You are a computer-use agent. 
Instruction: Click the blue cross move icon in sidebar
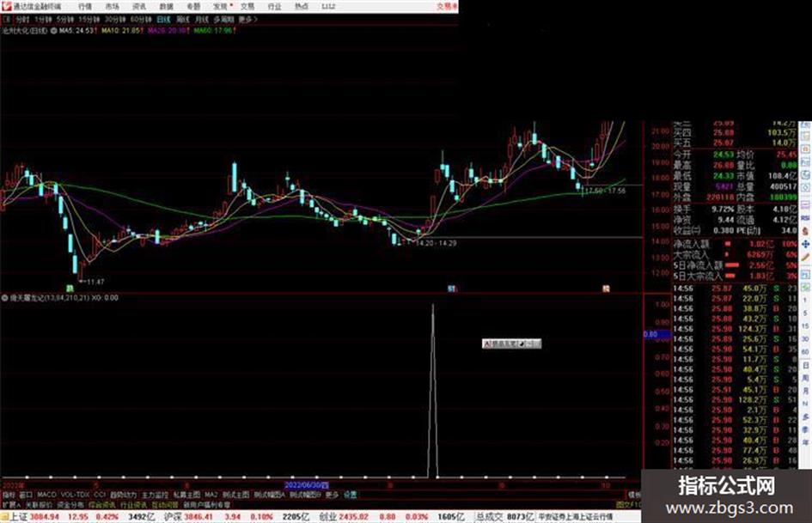tap(805, 244)
